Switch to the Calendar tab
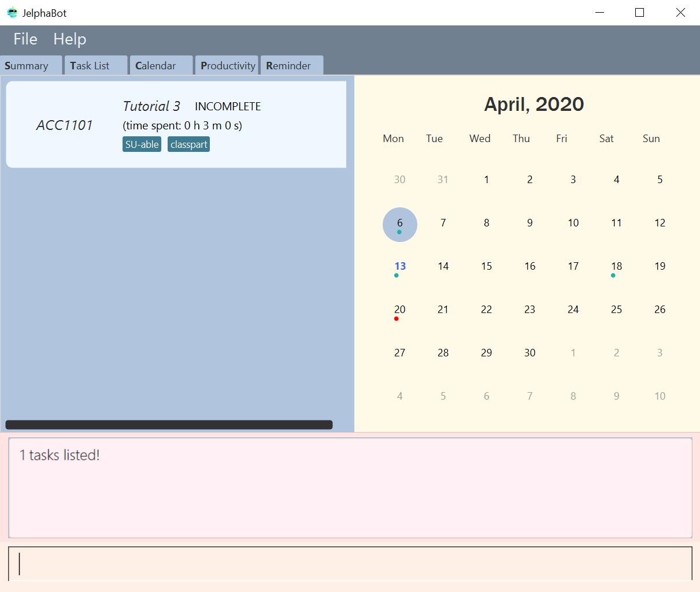The image size is (700, 592). tap(161, 65)
